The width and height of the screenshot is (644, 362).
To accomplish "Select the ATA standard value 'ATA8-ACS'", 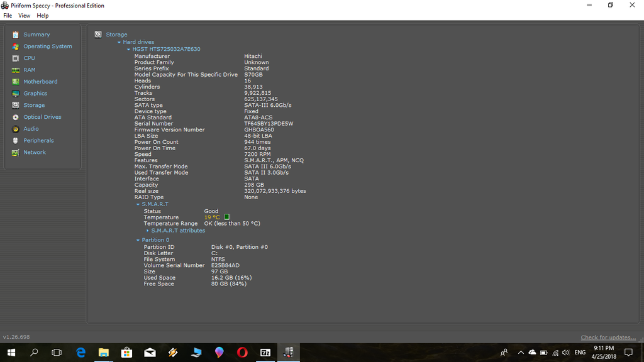I will [258, 118].
